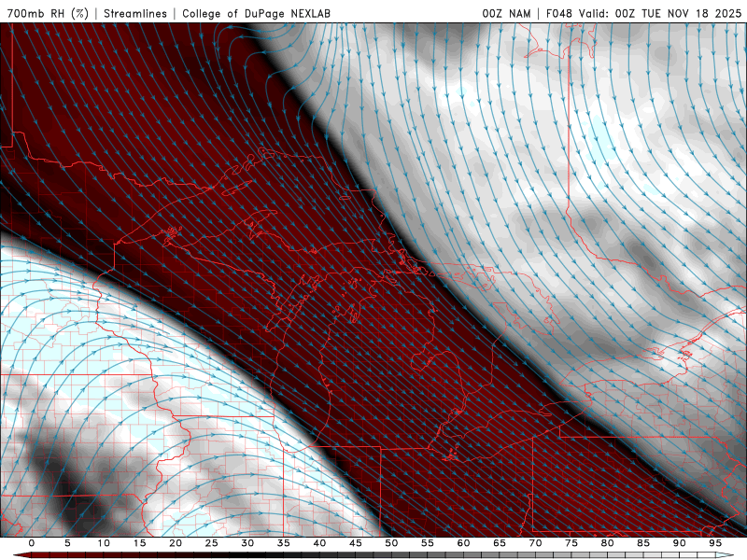This screenshot has height=560, width=747.
Task: Click the "F048" forecast hour text
Action: tap(558, 13)
